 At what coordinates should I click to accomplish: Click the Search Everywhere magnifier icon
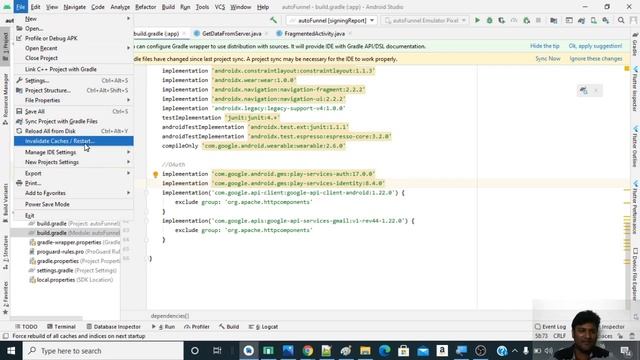(x=621, y=20)
